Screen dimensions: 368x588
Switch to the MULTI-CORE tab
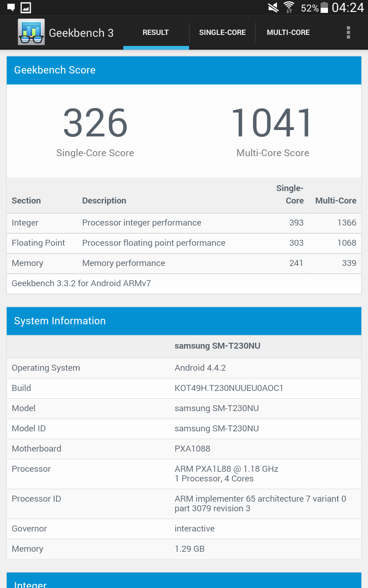pyautogui.click(x=288, y=33)
